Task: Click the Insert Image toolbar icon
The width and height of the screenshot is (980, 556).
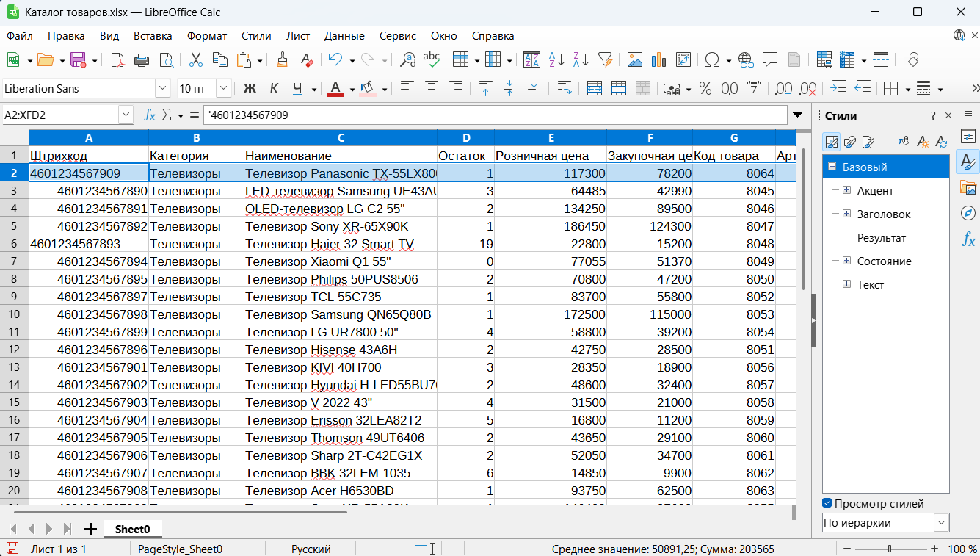Action: click(634, 60)
